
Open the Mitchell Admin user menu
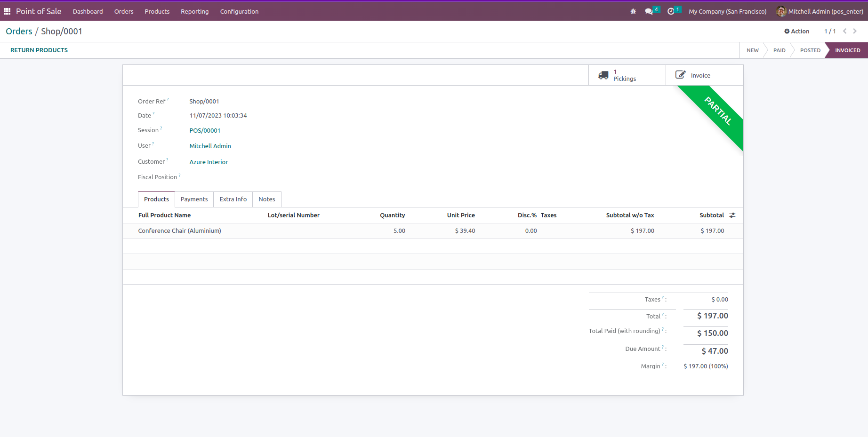click(x=820, y=11)
